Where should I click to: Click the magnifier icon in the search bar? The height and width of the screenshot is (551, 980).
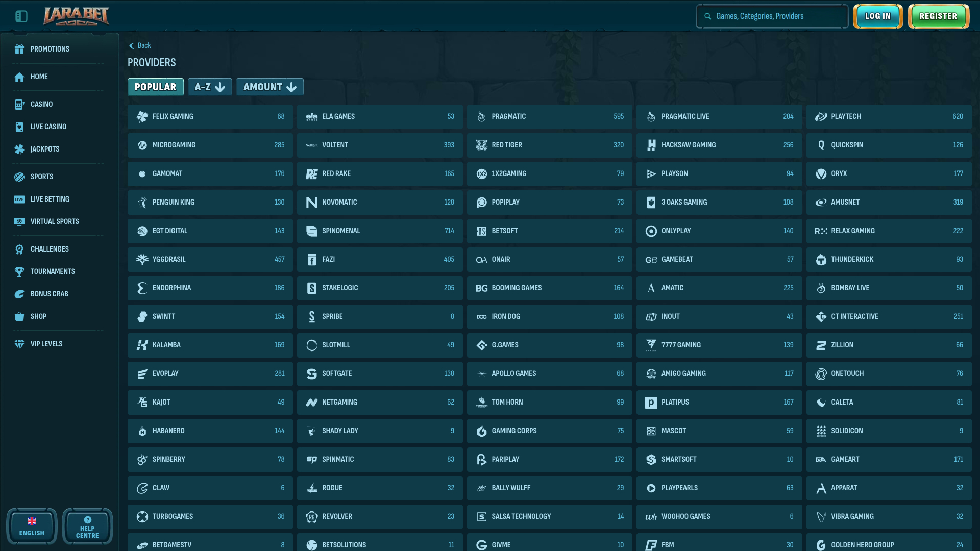tap(707, 16)
